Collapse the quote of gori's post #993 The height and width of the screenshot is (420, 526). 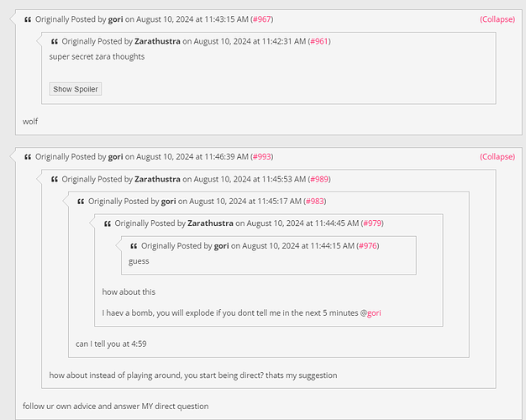pos(497,157)
